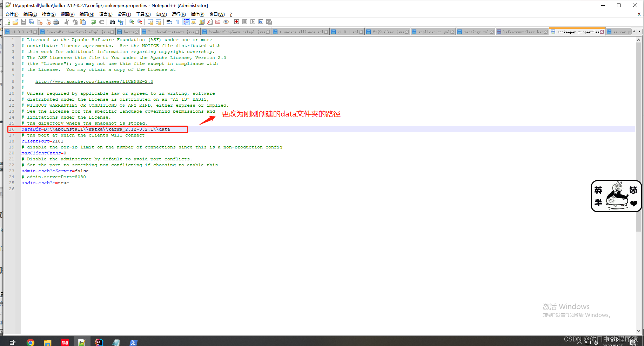Click the Open file toolbar icon
Screen dimensions: 644x346
15,22
